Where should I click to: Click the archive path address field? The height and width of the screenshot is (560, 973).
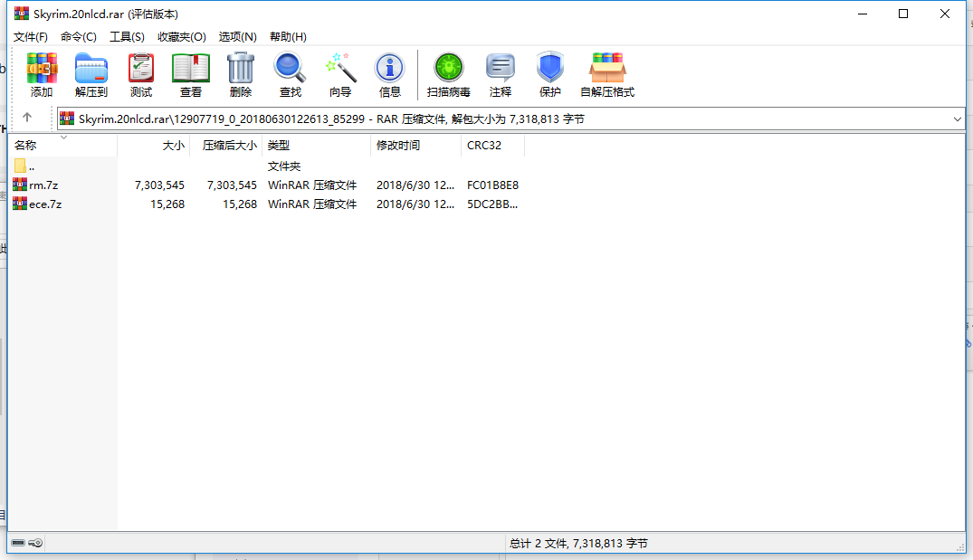pyautogui.click(x=510, y=119)
